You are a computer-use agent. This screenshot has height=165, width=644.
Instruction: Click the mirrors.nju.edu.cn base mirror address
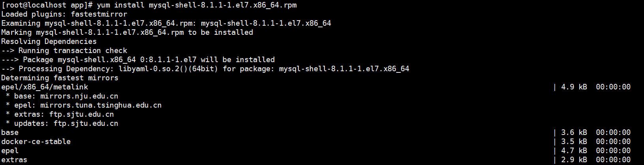[x=79, y=96]
